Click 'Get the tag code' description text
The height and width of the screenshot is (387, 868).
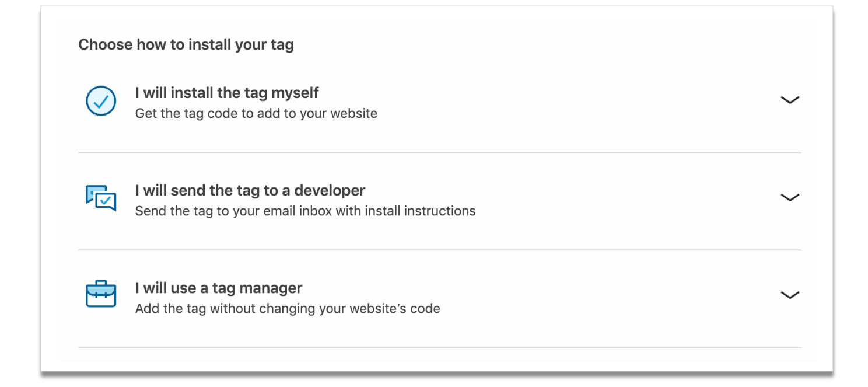coord(256,113)
